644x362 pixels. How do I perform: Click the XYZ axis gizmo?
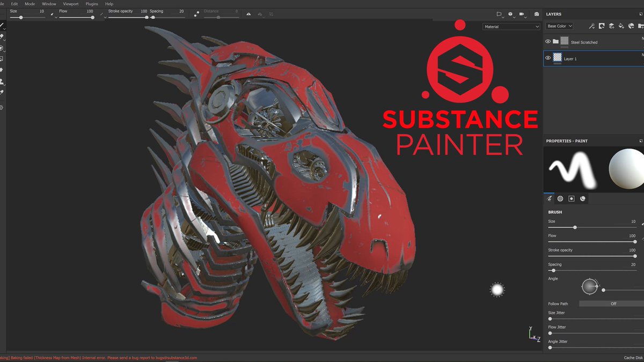click(534, 334)
